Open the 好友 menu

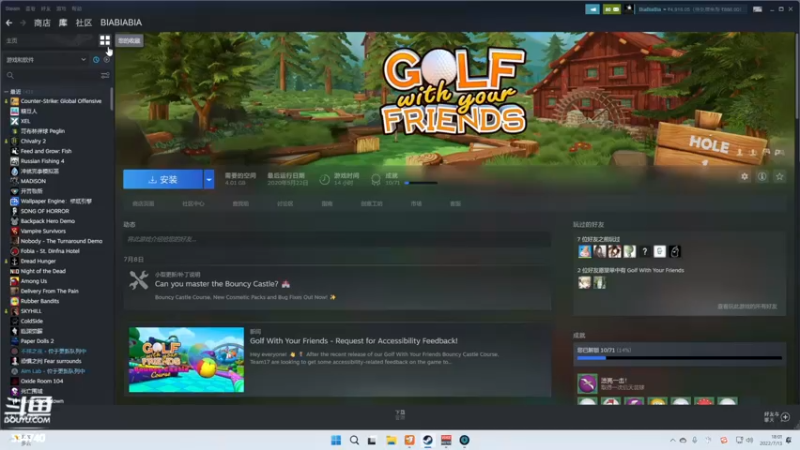coord(45,9)
